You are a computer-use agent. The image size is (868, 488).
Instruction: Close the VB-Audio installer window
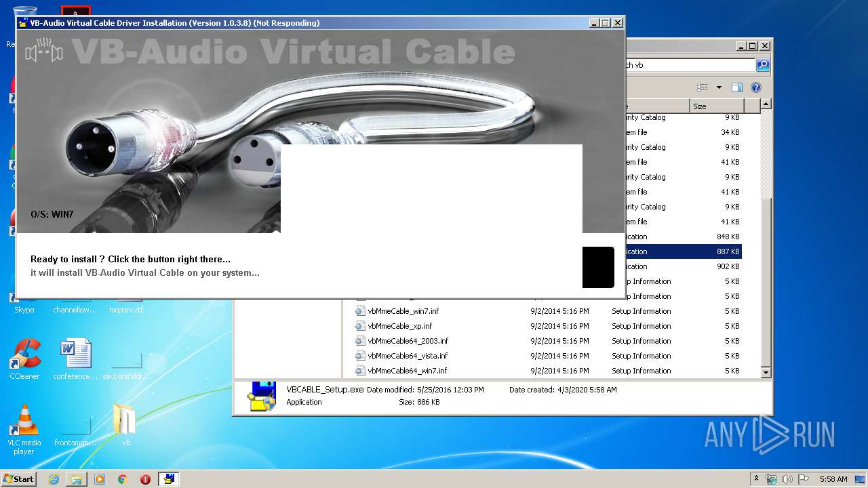(x=618, y=22)
